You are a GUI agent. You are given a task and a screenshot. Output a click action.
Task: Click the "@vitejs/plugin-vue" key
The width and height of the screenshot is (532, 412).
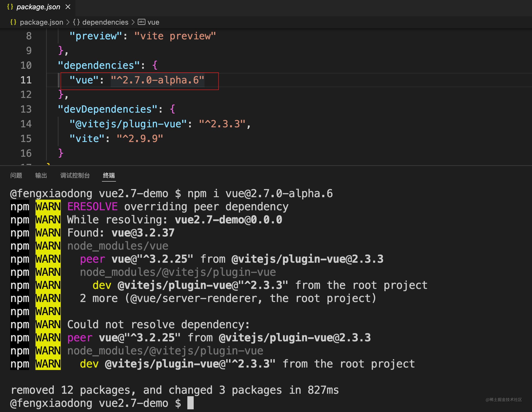128,124
